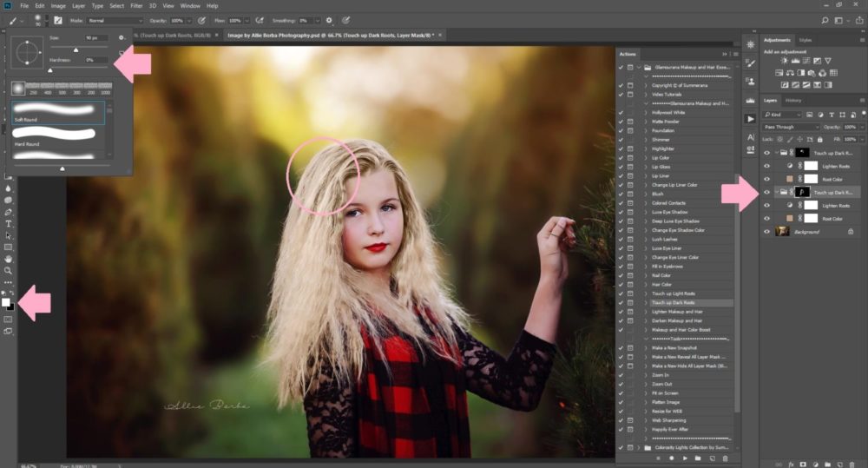The image size is (868, 468).
Task: Open brush preset picker gear menu
Action: [122, 37]
